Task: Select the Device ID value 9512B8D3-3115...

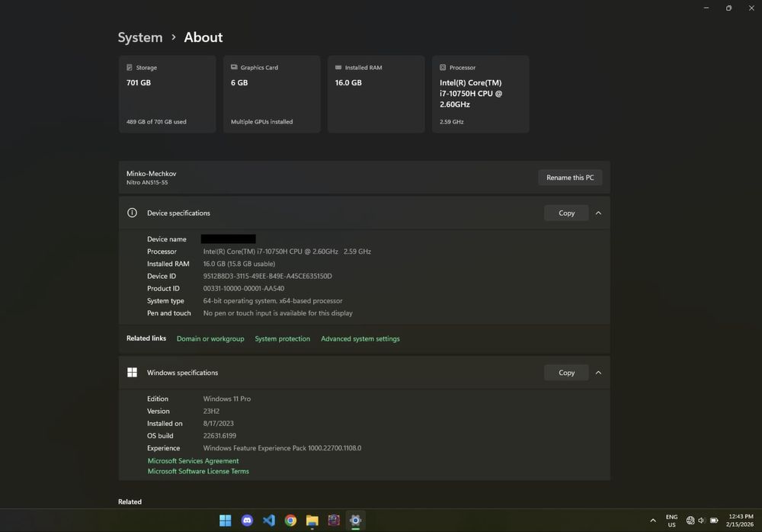Action: click(x=267, y=276)
